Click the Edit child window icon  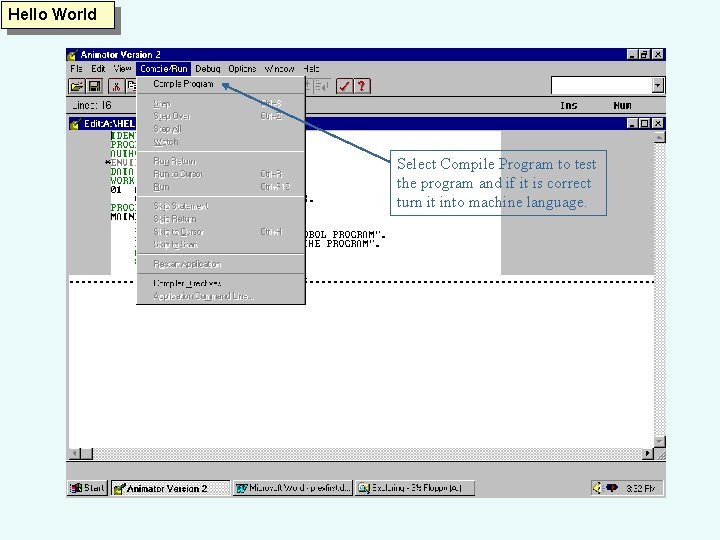pos(75,124)
